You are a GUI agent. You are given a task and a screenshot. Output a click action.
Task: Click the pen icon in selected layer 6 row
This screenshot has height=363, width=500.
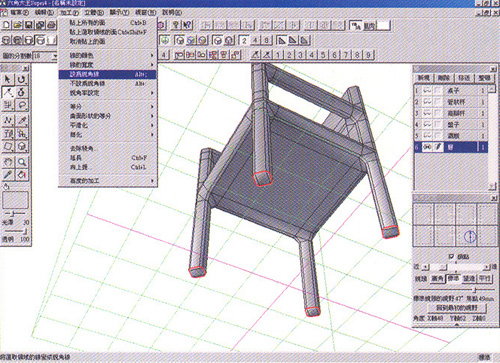438,147
